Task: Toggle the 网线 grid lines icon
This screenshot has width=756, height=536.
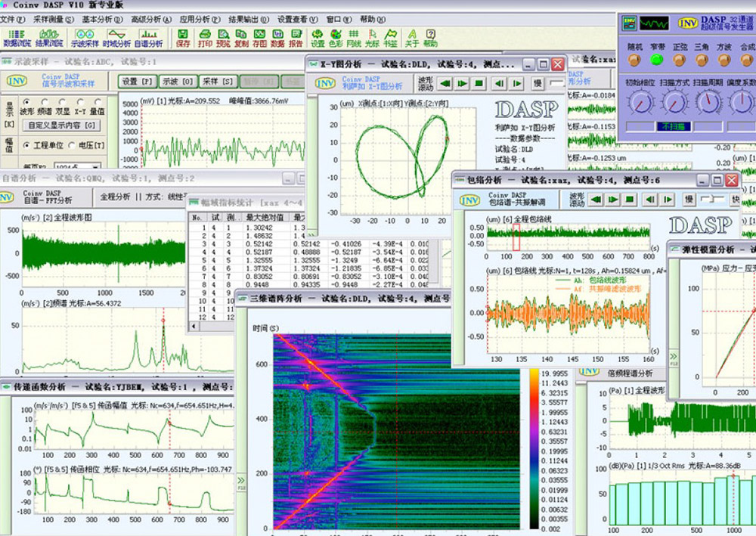Action: [x=354, y=38]
